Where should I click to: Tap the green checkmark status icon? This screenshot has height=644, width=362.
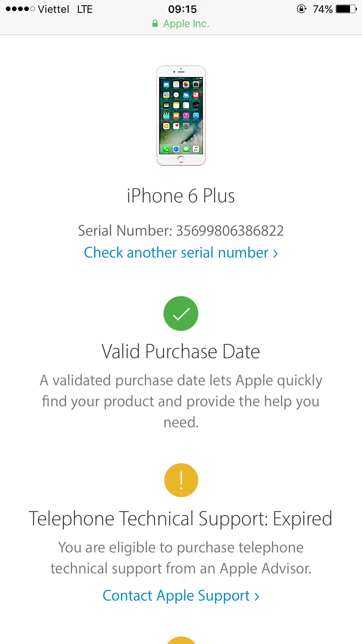pos(181,314)
